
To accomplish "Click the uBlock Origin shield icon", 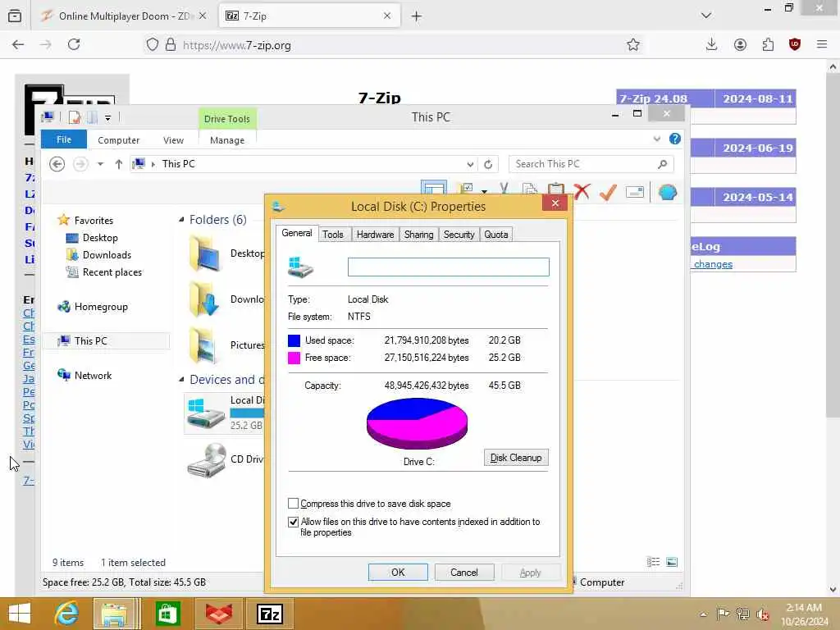I will click(x=795, y=45).
